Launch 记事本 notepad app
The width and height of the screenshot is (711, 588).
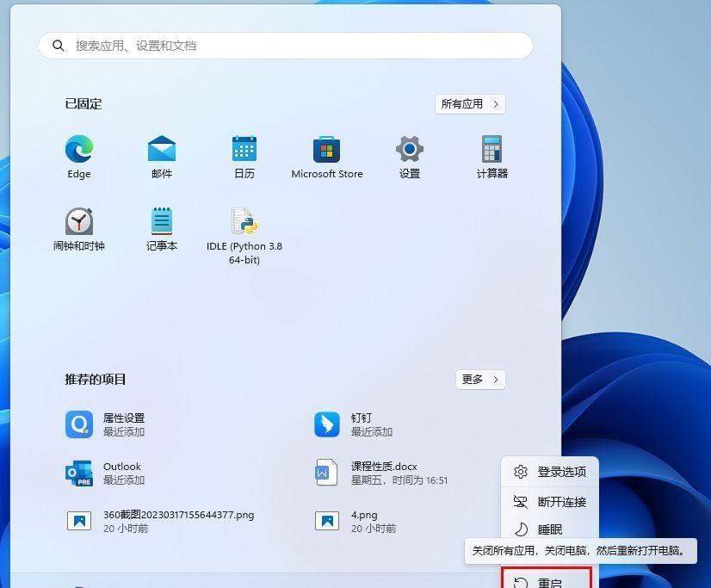click(x=162, y=229)
